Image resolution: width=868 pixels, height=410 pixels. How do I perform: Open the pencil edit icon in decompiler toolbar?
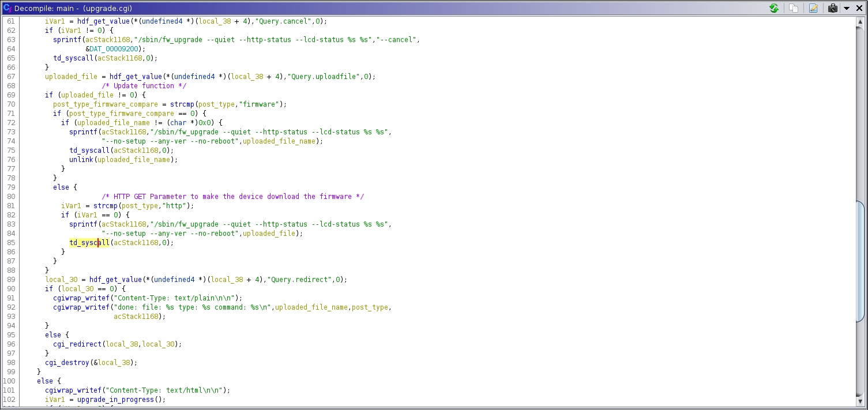point(813,8)
